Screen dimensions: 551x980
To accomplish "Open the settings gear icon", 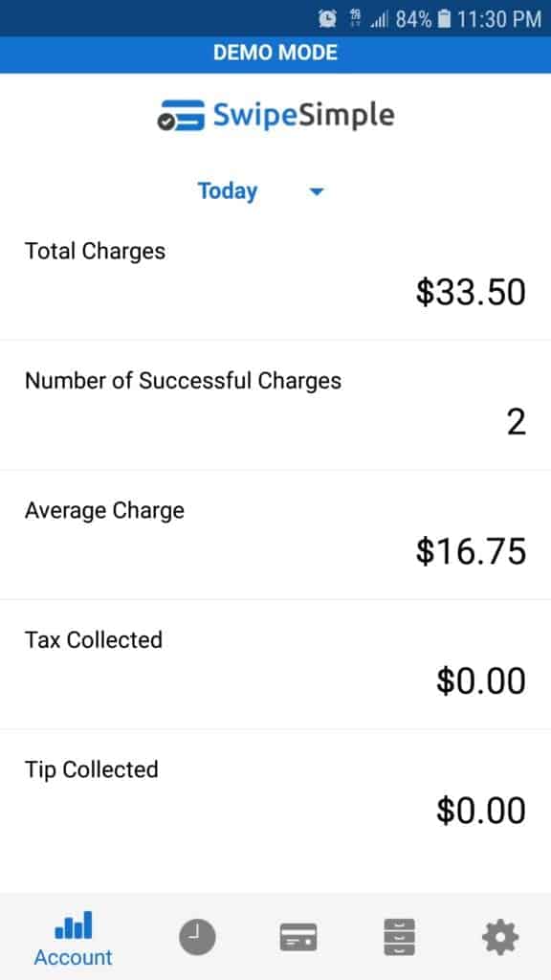I will click(x=499, y=938).
